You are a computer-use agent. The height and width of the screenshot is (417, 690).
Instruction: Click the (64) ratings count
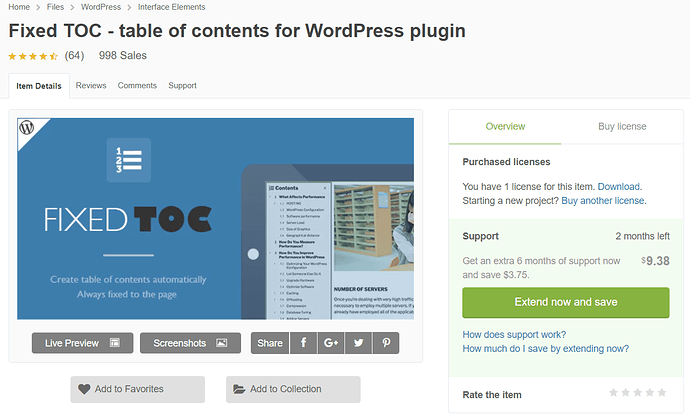pyautogui.click(x=74, y=55)
